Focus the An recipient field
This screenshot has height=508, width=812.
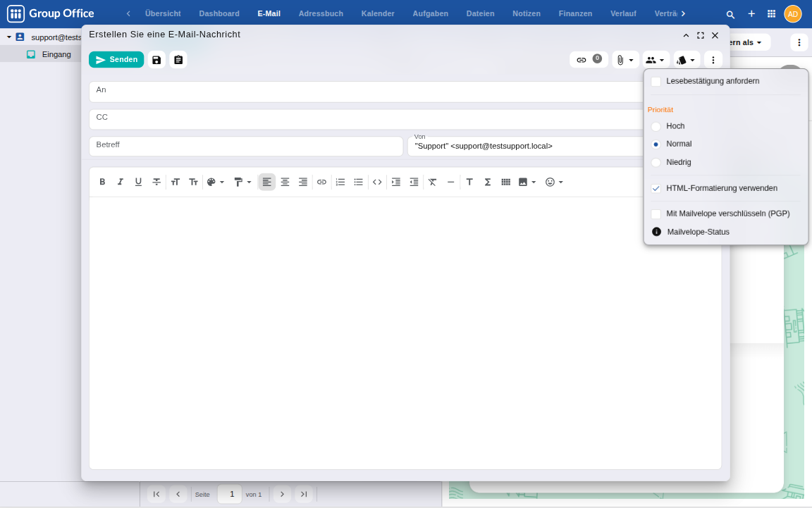366,92
